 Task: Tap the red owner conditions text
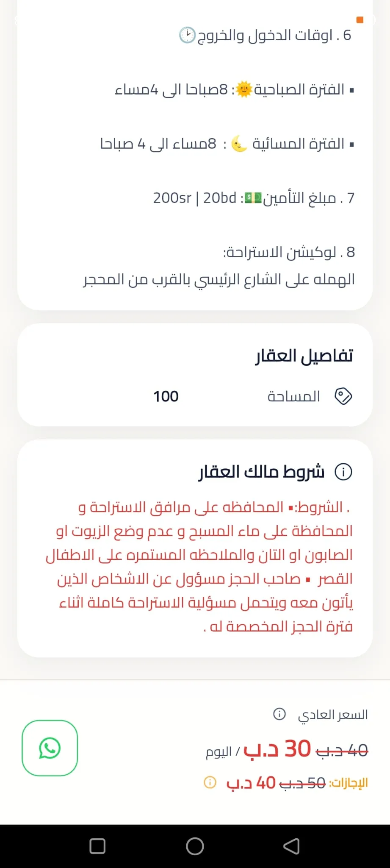(199, 567)
